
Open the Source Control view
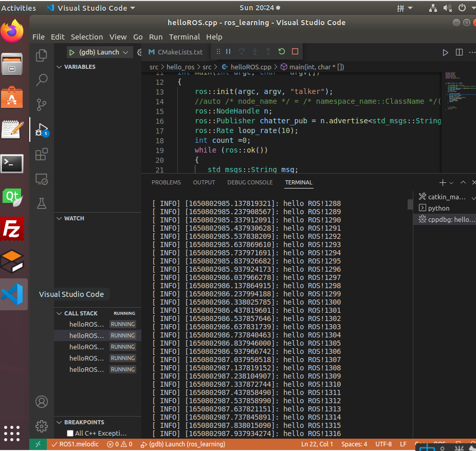(41, 105)
